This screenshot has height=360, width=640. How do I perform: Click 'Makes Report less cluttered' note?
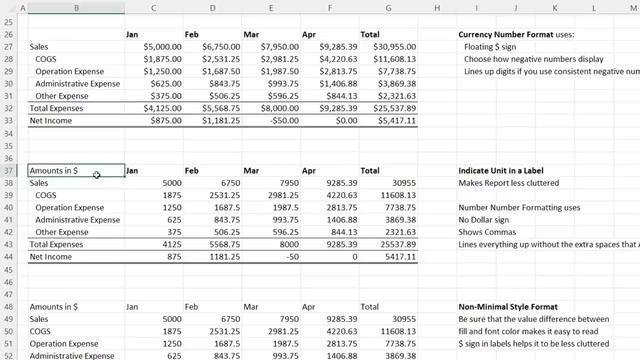click(509, 183)
